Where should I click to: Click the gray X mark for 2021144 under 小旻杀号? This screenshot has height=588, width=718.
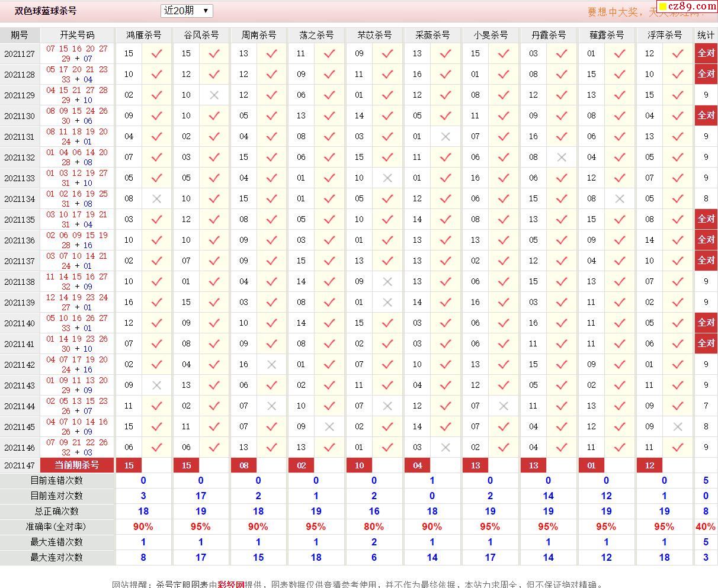click(x=504, y=406)
